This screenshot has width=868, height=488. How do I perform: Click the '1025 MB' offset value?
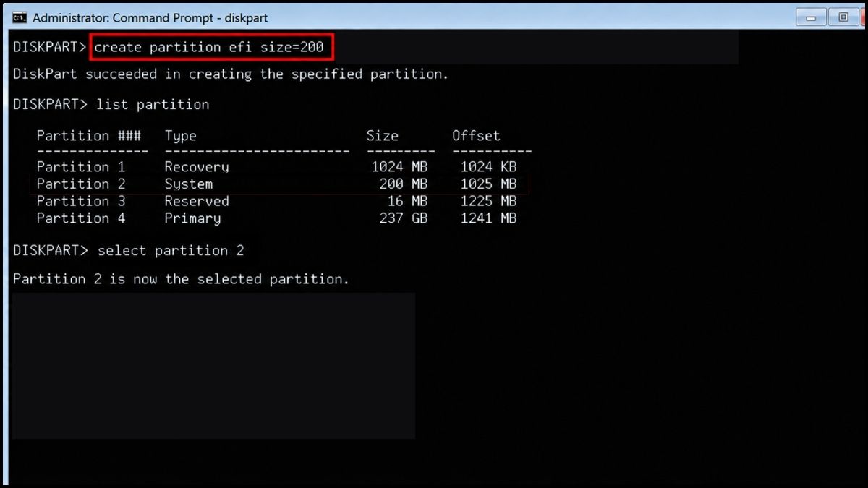[488, 184]
